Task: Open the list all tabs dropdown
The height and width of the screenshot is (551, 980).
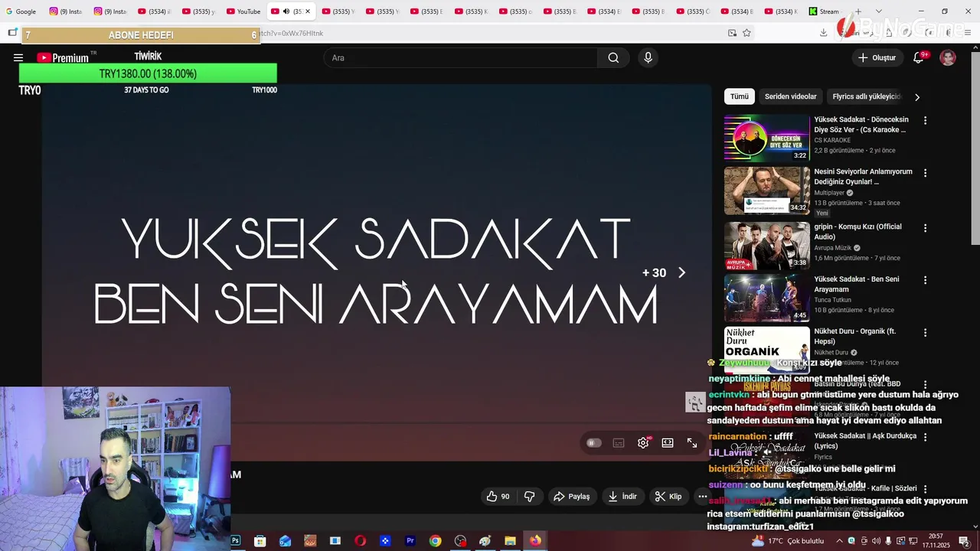Action: 878,11
